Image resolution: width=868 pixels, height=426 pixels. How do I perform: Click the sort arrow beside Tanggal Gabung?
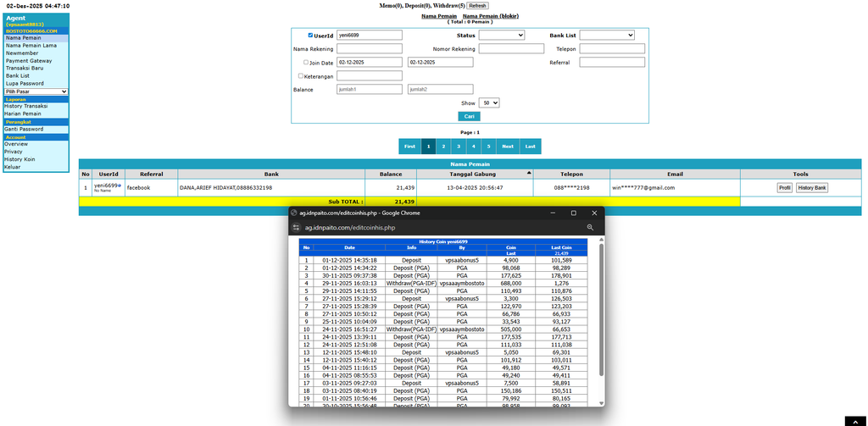[529, 173]
